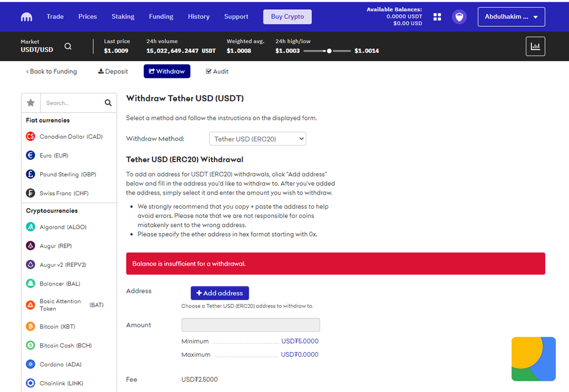The height and width of the screenshot is (392, 569).
Task: Select Euro (EUR) in list
Action: click(x=54, y=155)
